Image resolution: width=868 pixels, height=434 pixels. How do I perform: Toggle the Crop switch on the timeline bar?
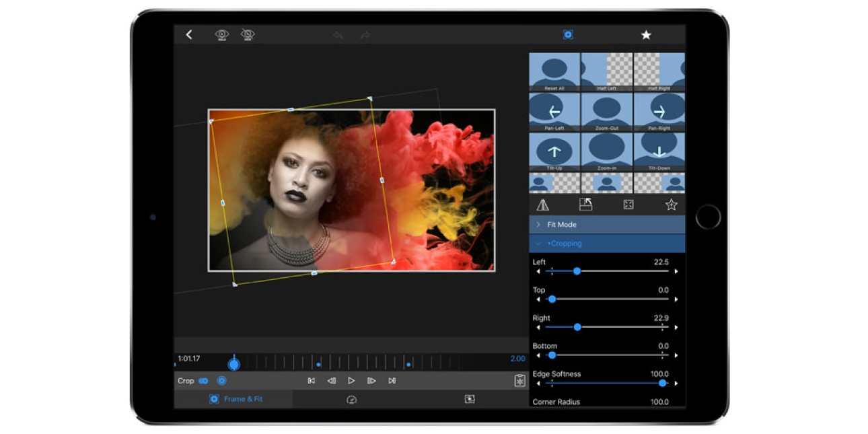tap(203, 381)
